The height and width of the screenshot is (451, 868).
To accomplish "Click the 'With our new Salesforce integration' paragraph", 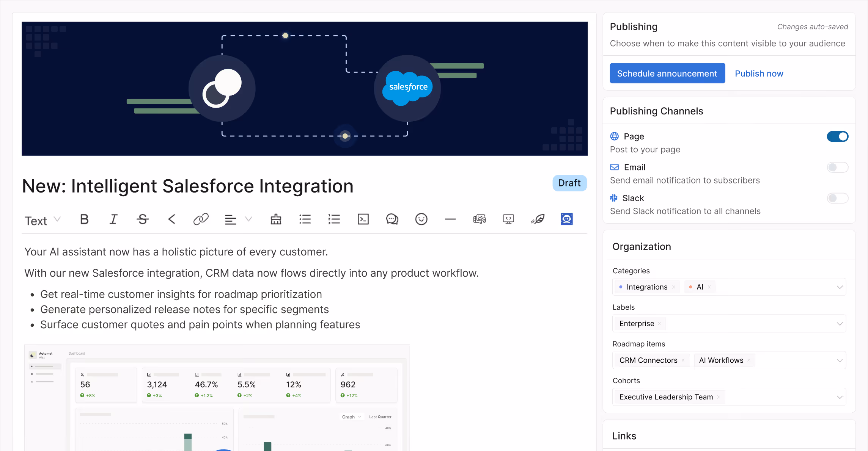I will point(252,273).
